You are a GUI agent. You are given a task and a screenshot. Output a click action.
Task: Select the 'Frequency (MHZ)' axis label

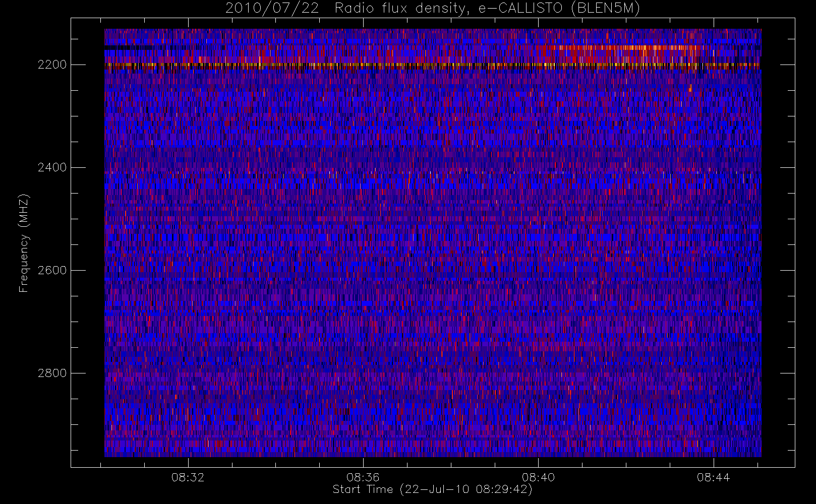point(24,243)
